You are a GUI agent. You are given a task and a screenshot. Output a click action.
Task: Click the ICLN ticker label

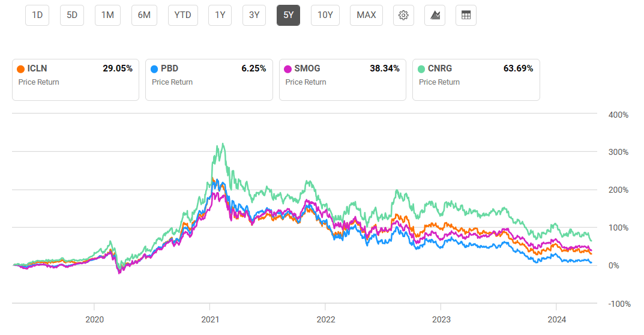[x=37, y=68]
